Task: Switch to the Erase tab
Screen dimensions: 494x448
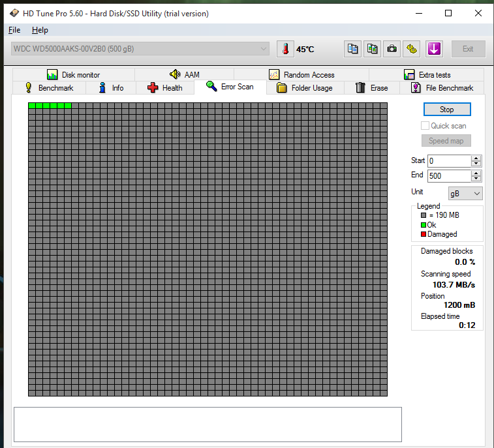Action: 372,88
